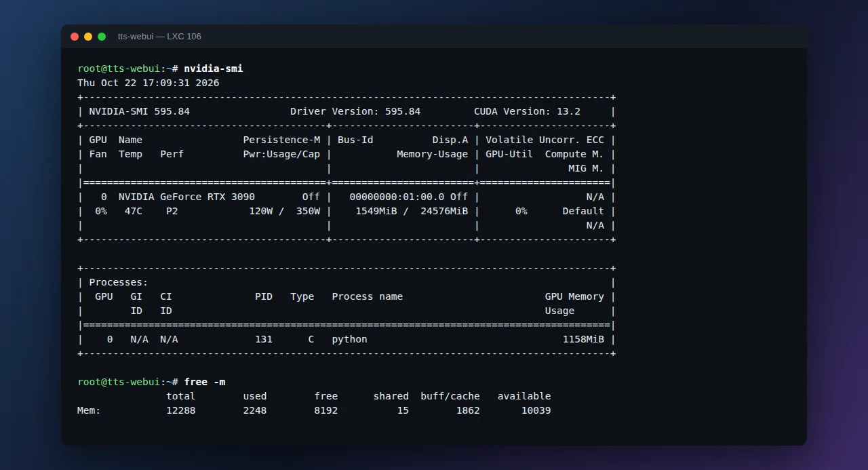Viewport: 868px width, 470px height.
Task: Click the 'buff/cache' column header
Action: (x=450, y=396)
